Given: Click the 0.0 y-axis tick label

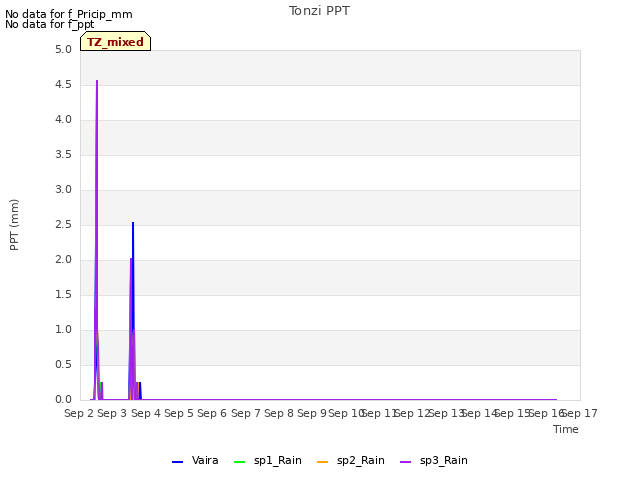Looking at the screenshot, I should pyautogui.click(x=63, y=400).
